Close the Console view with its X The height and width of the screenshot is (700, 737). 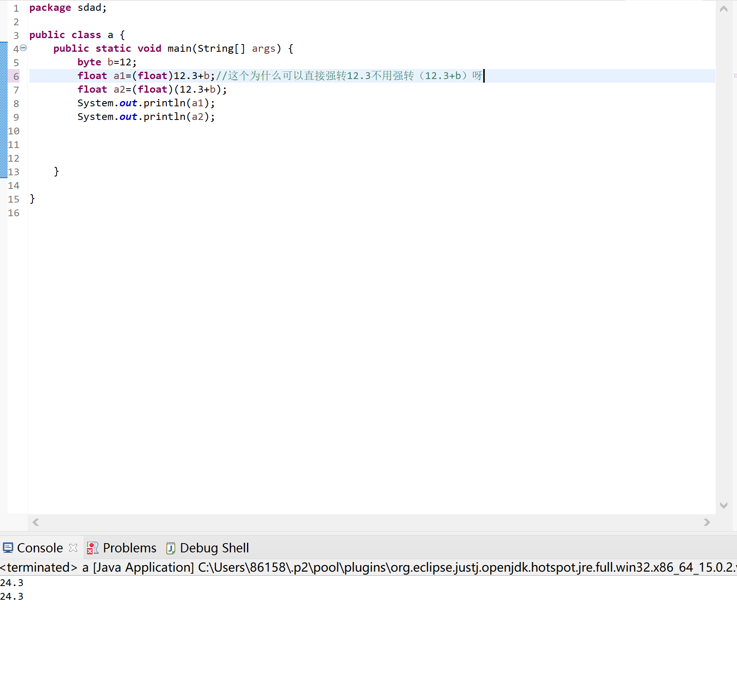click(73, 548)
